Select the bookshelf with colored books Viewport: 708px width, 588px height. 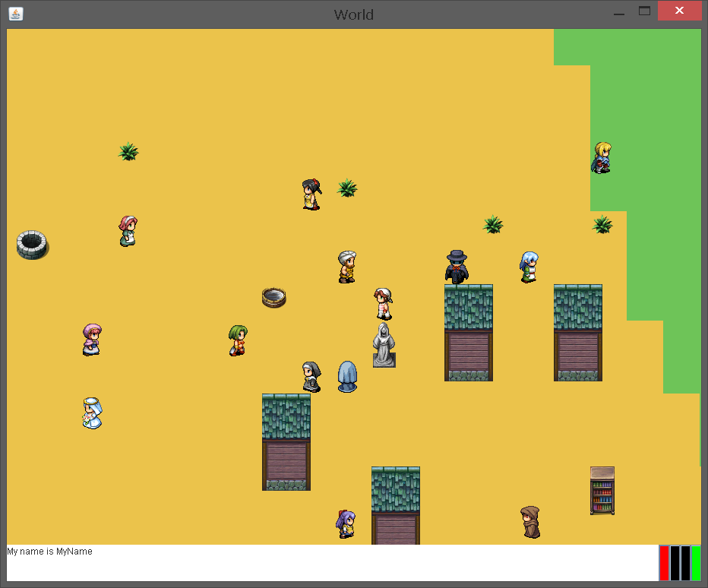pos(602,491)
